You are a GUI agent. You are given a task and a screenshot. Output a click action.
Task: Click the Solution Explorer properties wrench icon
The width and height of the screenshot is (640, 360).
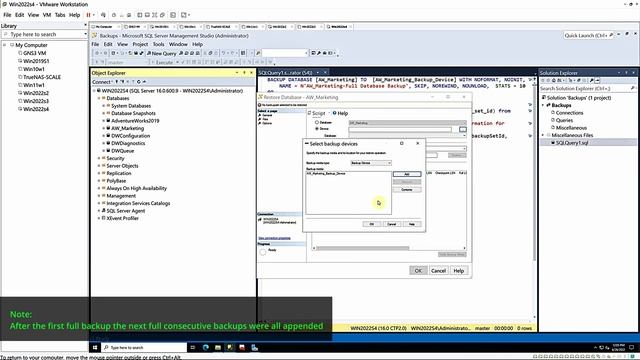pos(591,81)
